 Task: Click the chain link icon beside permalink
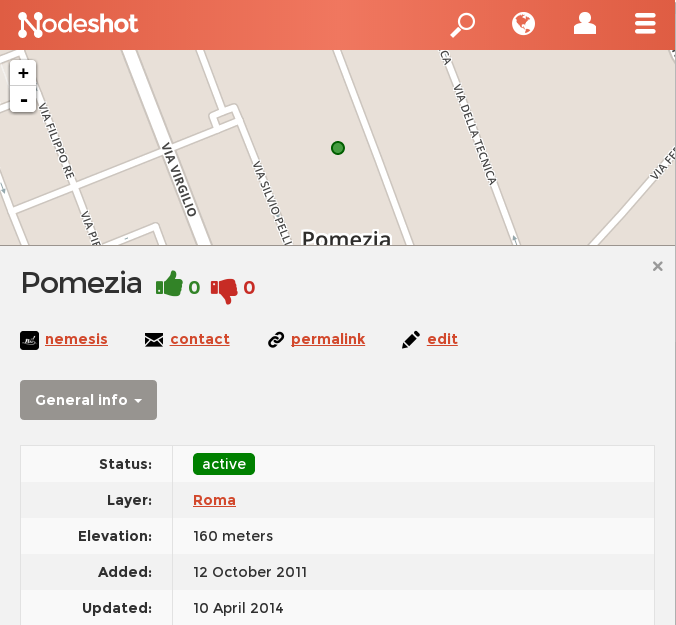(x=276, y=340)
